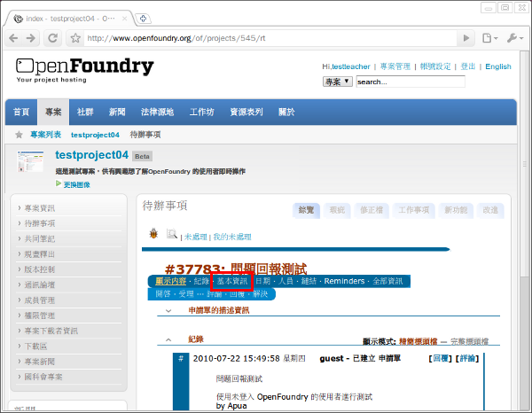Click 基本資訊 in ticket menu

click(x=232, y=281)
